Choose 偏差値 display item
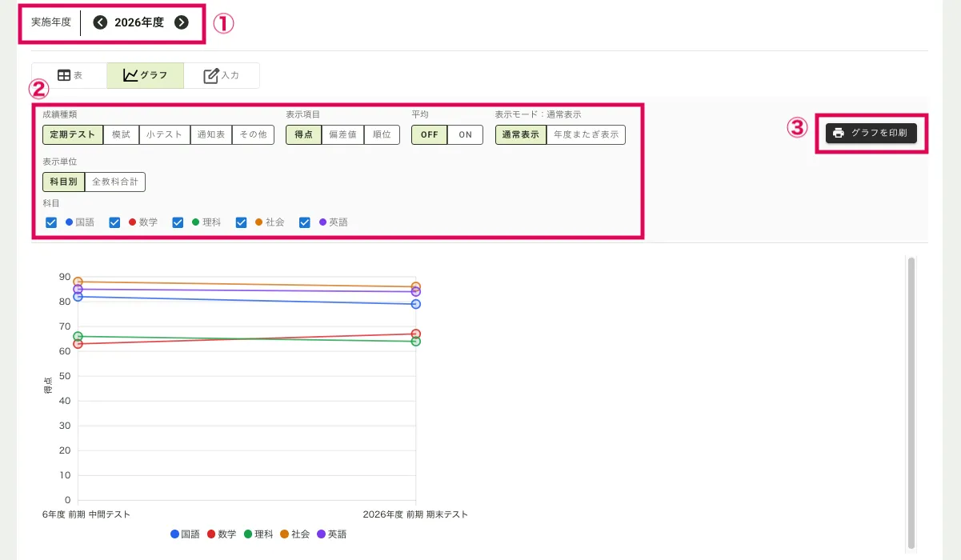The height and width of the screenshot is (560, 961). point(342,134)
